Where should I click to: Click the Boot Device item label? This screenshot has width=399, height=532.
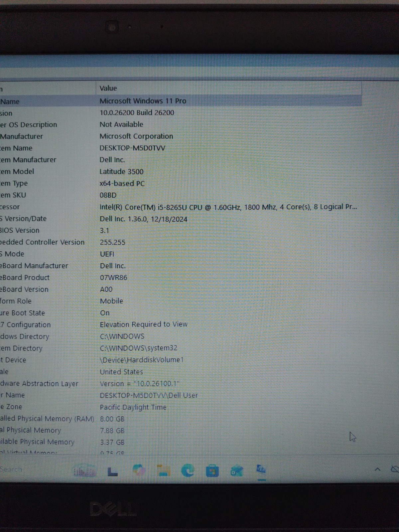13,360
